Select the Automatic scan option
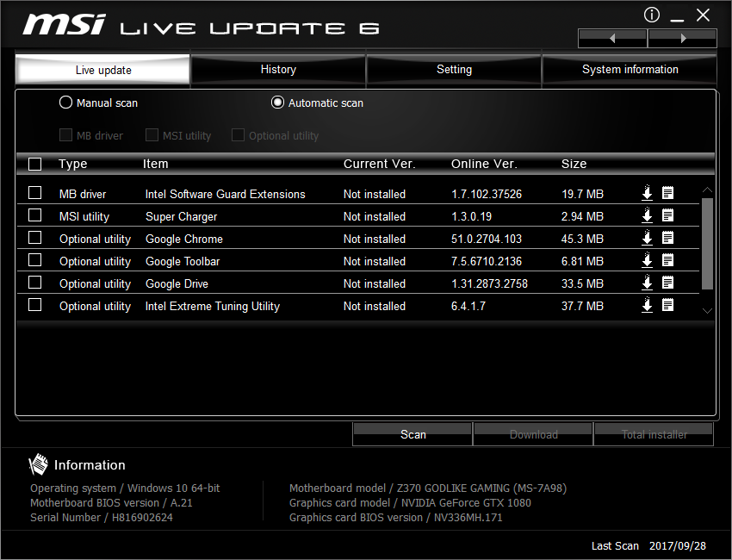The image size is (732, 560). (x=317, y=103)
